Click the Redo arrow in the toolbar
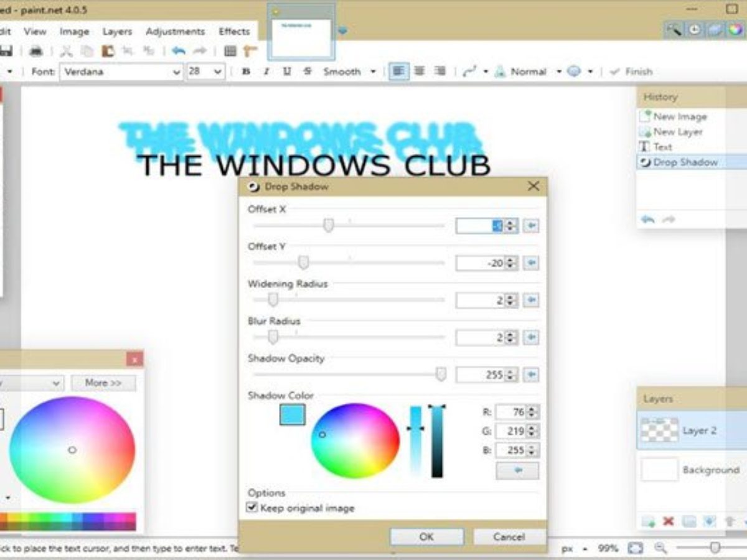The height and width of the screenshot is (560, 747). [x=200, y=51]
